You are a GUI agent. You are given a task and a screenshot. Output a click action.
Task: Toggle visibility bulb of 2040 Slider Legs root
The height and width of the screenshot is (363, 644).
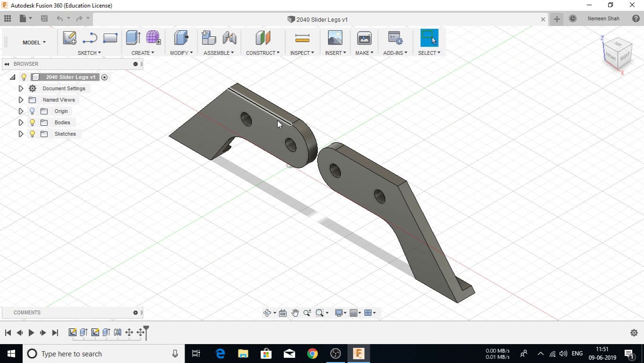pos(24,77)
